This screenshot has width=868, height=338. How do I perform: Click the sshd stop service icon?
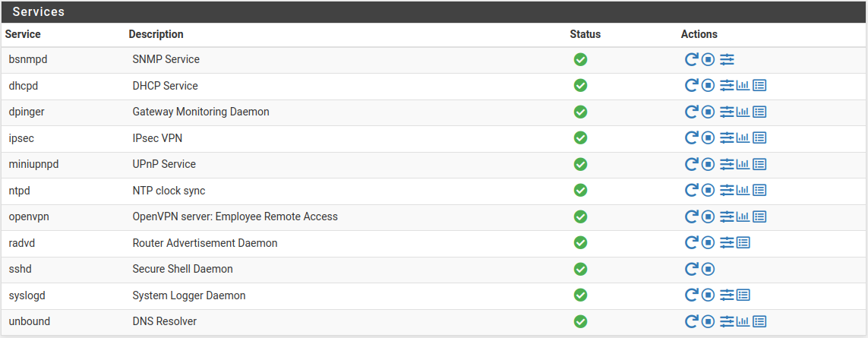click(708, 269)
